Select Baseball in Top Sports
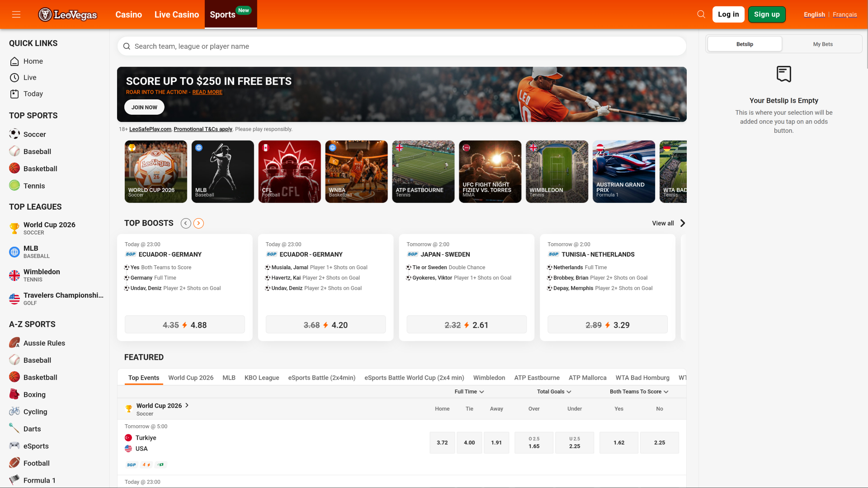Screen dimensions: 868x488 (30, 151)
